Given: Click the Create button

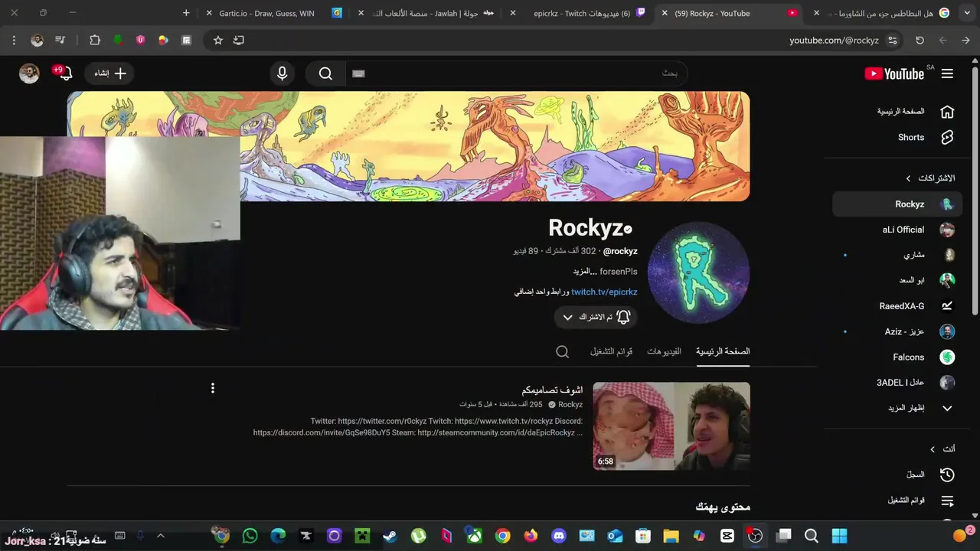Looking at the screenshot, I should (x=110, y=73).
